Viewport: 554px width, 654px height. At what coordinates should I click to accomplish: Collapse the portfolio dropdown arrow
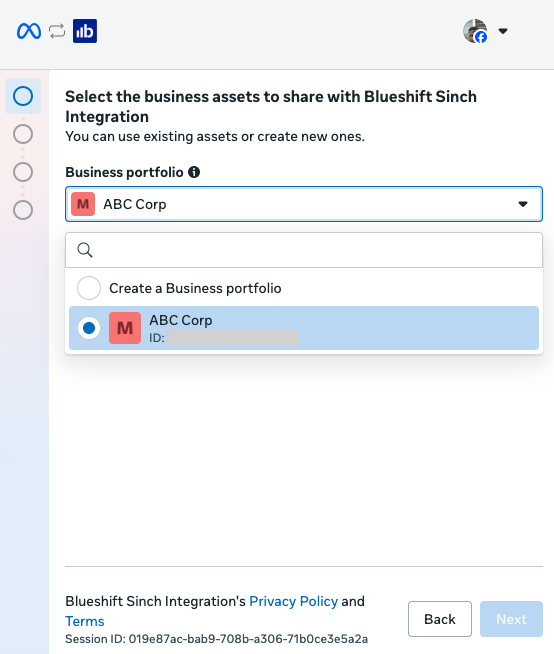(x=523, y=204)
